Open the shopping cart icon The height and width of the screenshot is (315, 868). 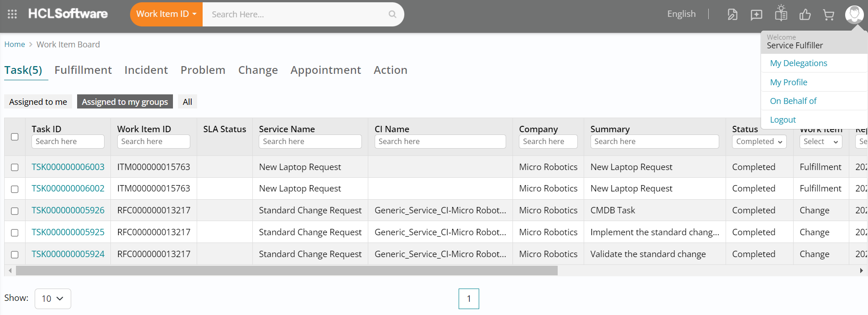pyautogui.click(x=828, y=15)
